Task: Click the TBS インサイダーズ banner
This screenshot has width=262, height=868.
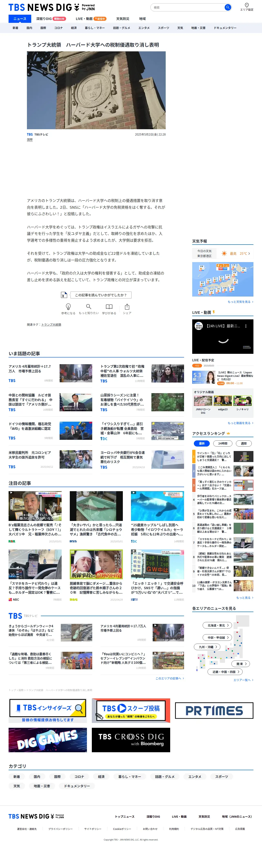Action: point(48,711)
